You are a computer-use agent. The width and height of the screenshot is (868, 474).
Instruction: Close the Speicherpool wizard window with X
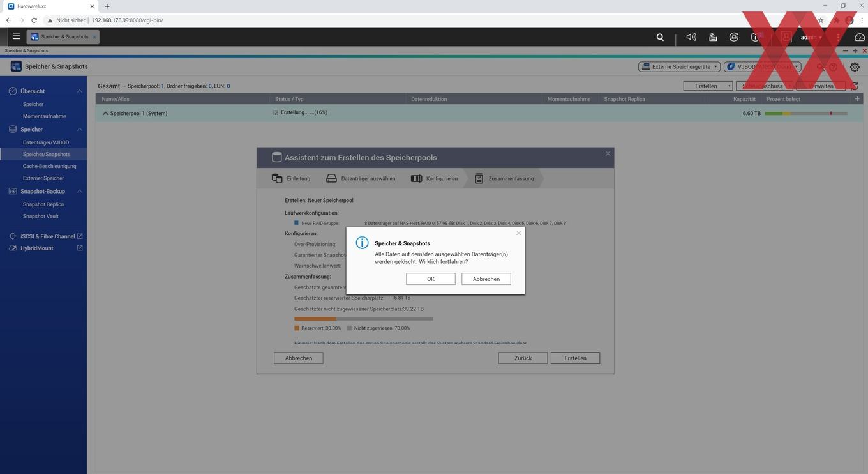coord(608,153)
